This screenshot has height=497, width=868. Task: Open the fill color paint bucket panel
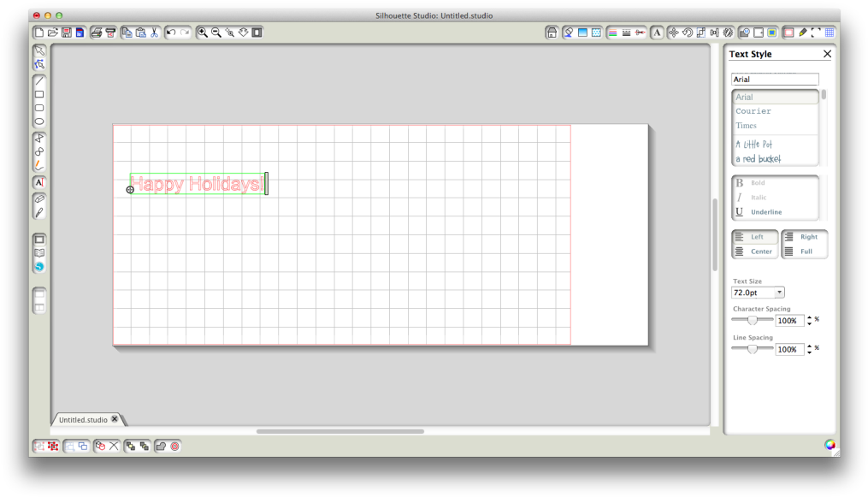[569, 33]
